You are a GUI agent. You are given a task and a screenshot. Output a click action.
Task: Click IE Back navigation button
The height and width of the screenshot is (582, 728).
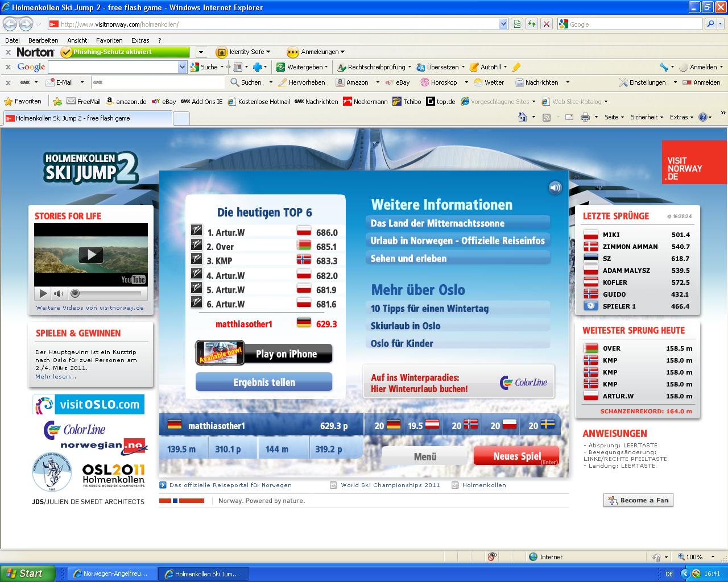pyautogui.click(x=10, y=24)
